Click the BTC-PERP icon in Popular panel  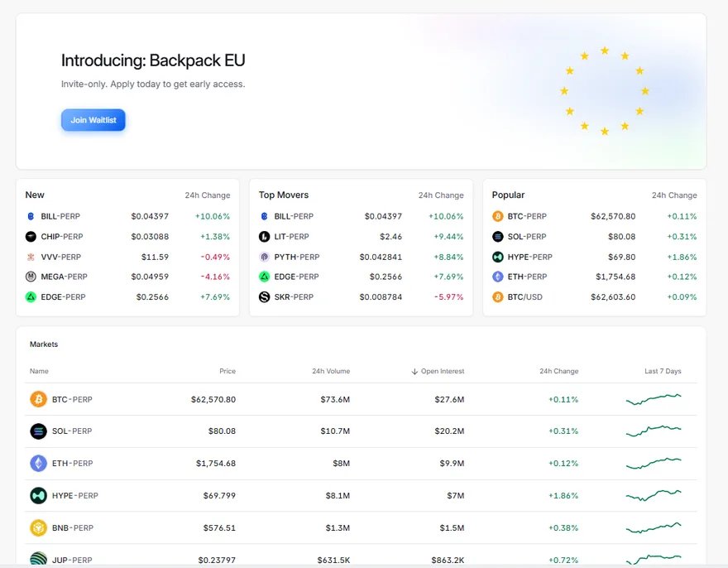pyautogui.click(x=498, y=216)
